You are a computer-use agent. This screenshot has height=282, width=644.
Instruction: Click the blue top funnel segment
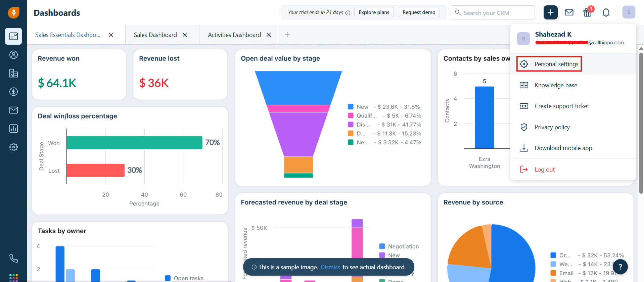click(298, 88)
